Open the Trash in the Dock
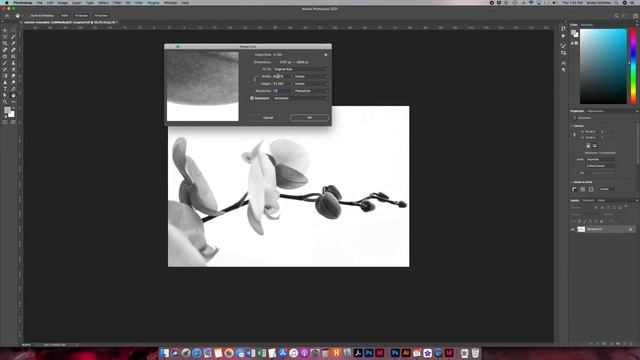Viewport: 640px width, 360px height. (x=475, y=353)
